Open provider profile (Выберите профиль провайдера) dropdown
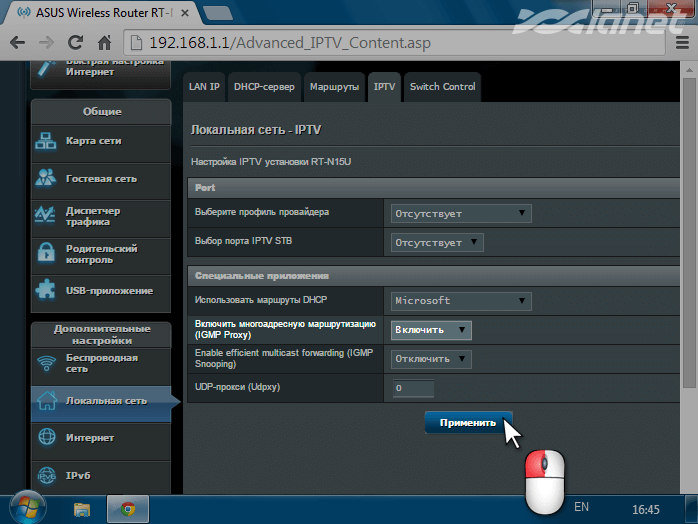The width and height of the screenshot is (698, 524). click(460, 213)
